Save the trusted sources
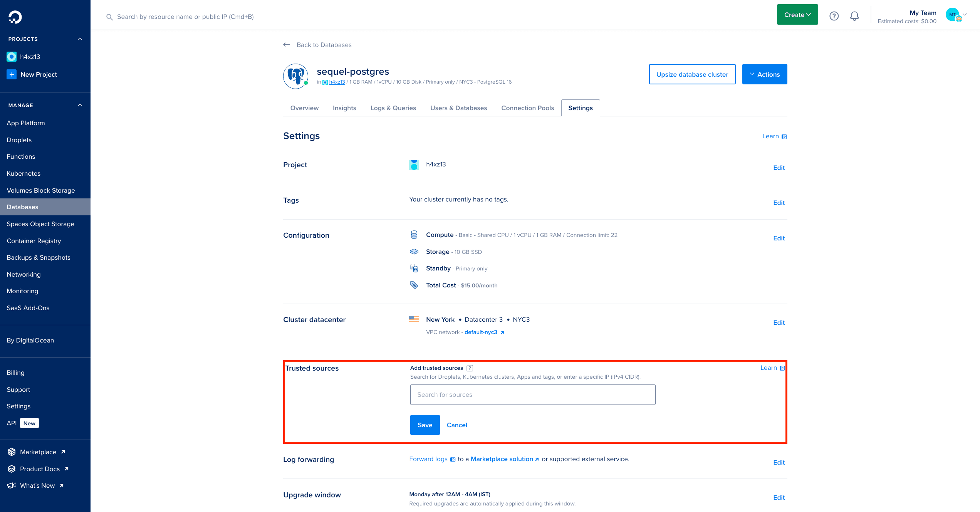Image resolution: width=980 pixels, height=512 pixels. pyautogui.click(x=425, y=425)
